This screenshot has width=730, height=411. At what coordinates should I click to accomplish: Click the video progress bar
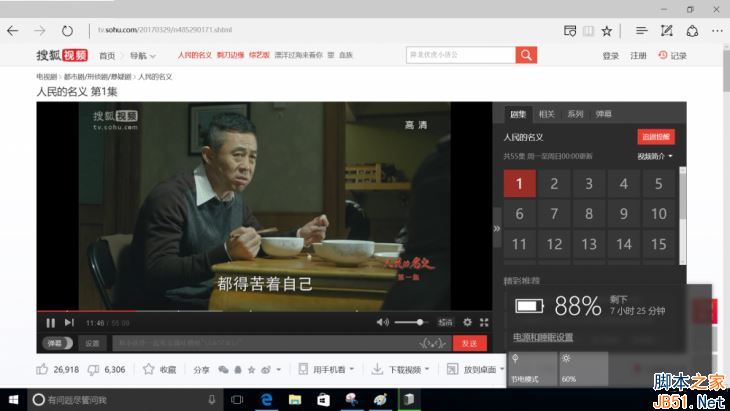264,310
